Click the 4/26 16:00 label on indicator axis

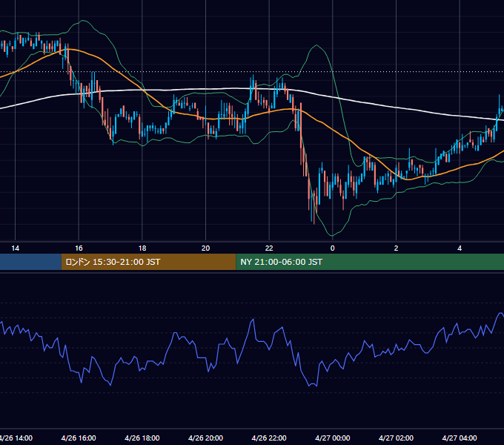pyautogui.click(x=79, y=438)
